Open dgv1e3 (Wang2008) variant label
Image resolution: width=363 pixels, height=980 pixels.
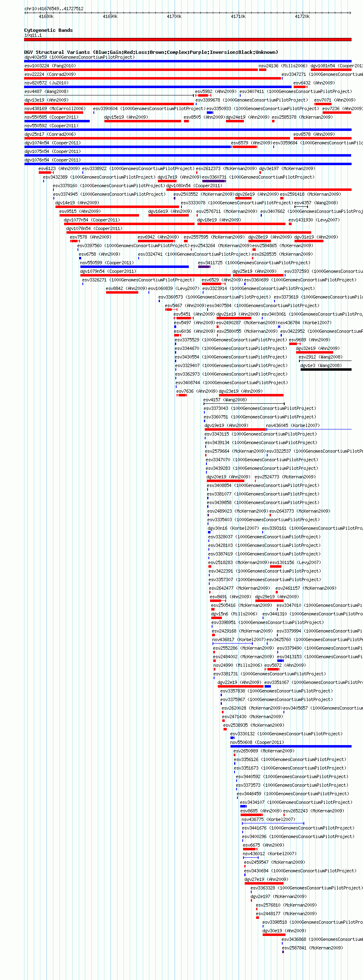[321, 365]
